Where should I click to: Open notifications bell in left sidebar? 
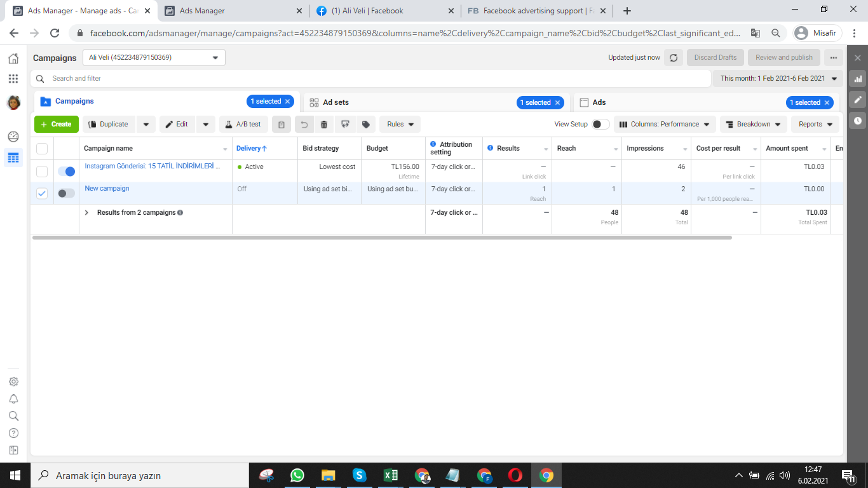click(x=13, y=399)
